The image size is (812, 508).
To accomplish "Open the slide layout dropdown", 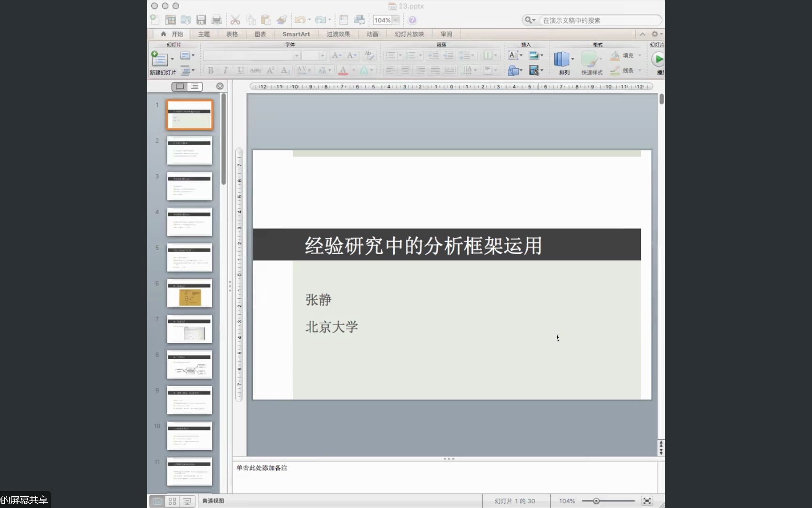I will (x=187, y=56).
